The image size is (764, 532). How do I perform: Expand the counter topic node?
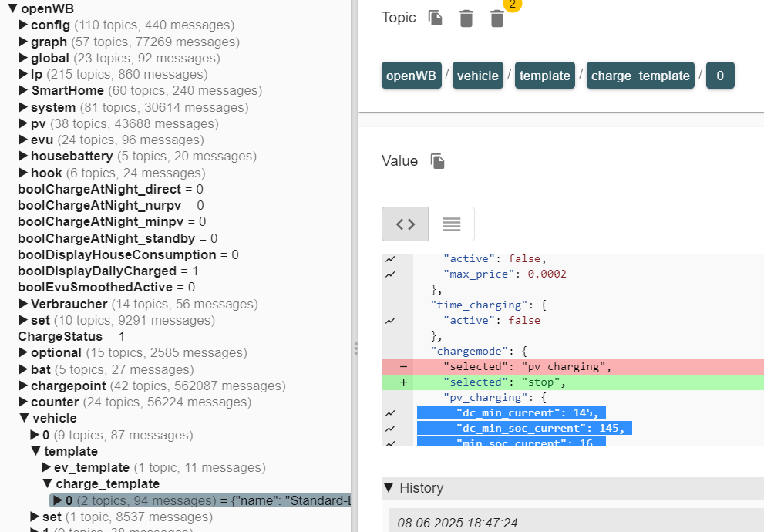[x=23, y=402]
